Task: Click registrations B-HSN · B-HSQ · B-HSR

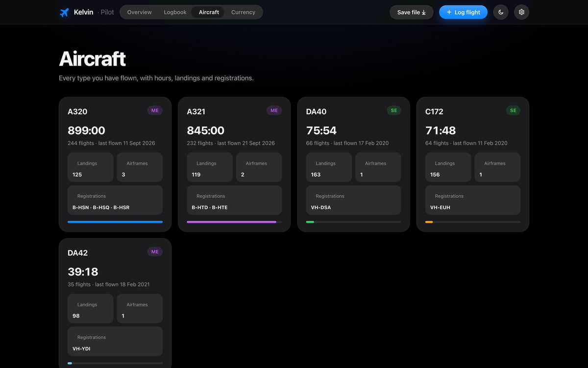Action: coord(101,208)
